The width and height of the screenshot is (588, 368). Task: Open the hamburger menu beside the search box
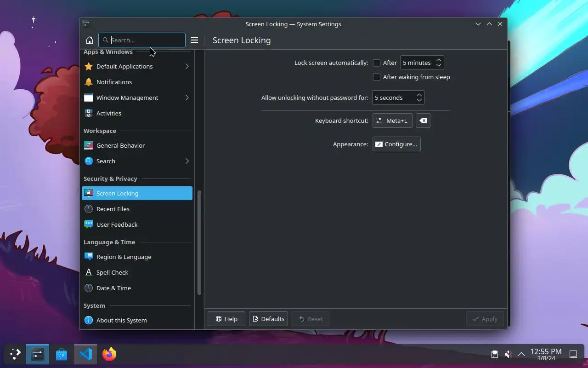[194, 40]
